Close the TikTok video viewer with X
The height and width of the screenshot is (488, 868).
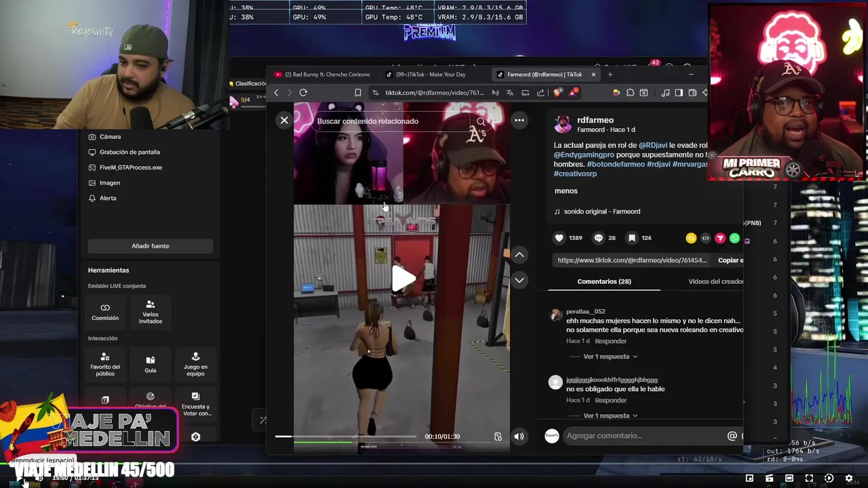(x=284, y=121)
